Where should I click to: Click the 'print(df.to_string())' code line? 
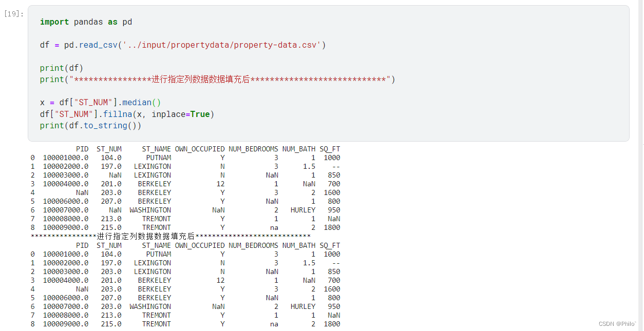pos(90,126)
